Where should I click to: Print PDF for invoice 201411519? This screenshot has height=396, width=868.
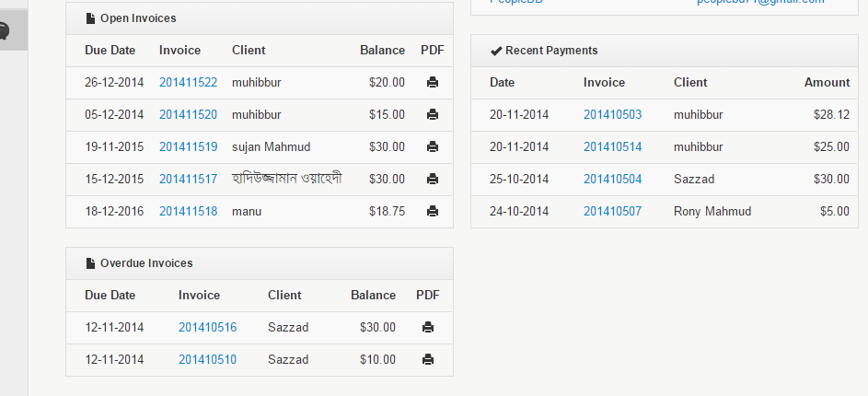click(x=433, y=147)
